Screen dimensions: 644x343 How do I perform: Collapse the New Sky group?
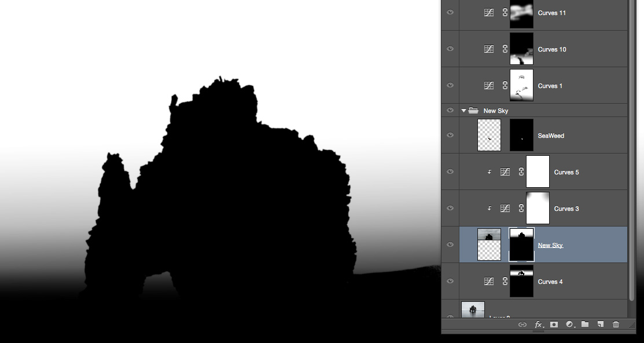(x=463, y=110)
